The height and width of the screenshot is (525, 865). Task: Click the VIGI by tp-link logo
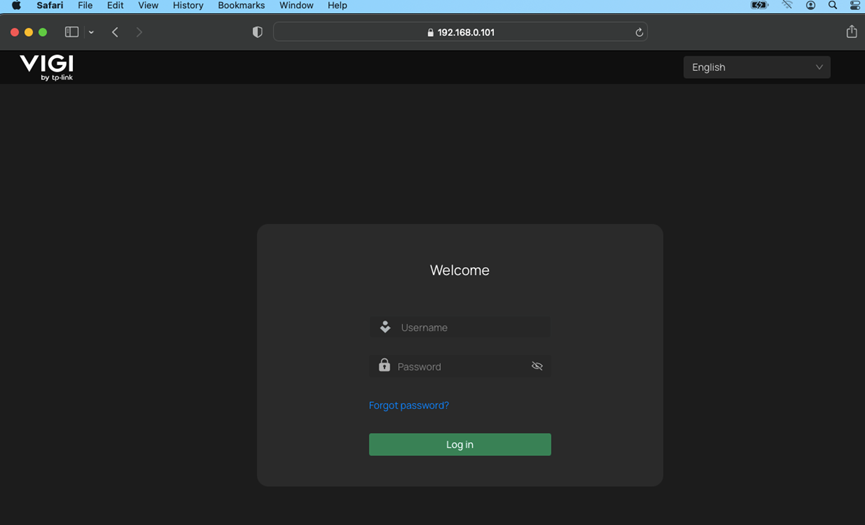pos(46,67)
